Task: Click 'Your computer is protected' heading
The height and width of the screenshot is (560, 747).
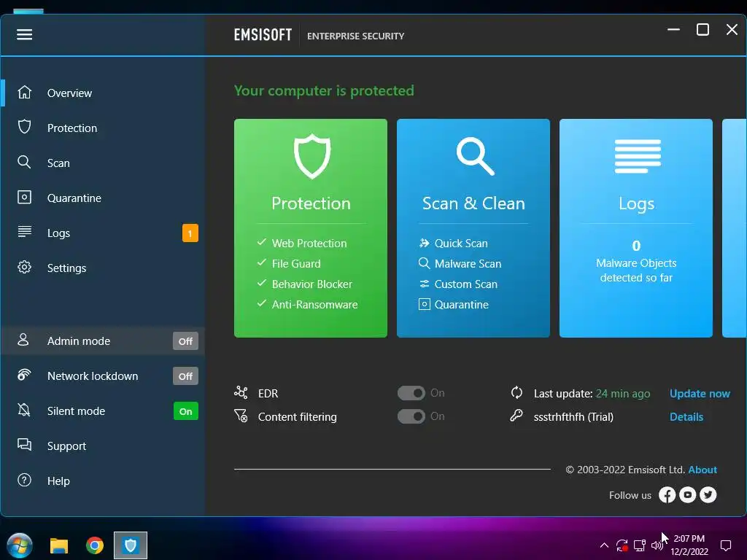Action: pyautogui.click(x=324, y=90)
